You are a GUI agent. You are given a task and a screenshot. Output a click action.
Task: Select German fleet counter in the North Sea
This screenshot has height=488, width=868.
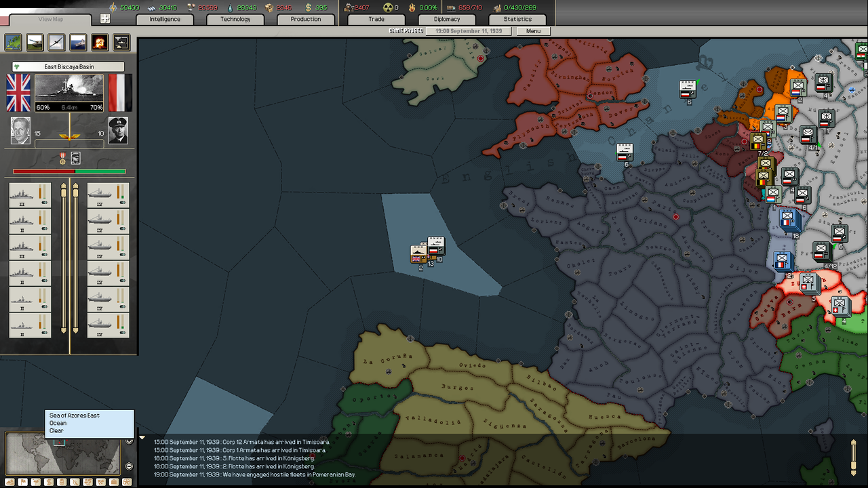click(688, 89)
